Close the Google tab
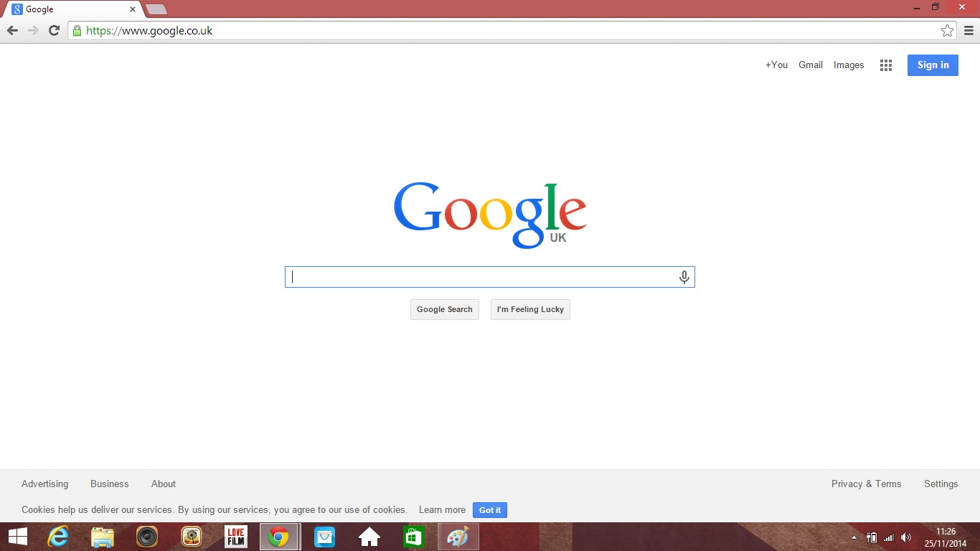 pos(133,9)
